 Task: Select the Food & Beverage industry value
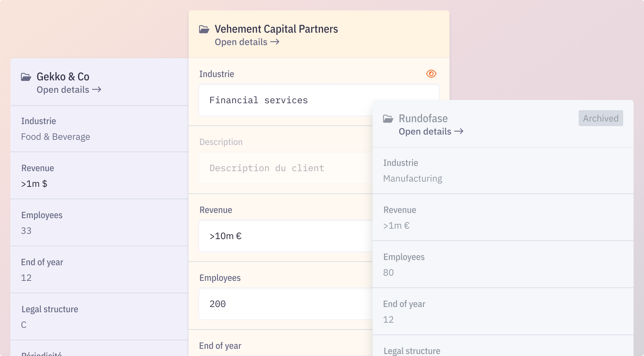pyautogui.click(x=55, y=137)
